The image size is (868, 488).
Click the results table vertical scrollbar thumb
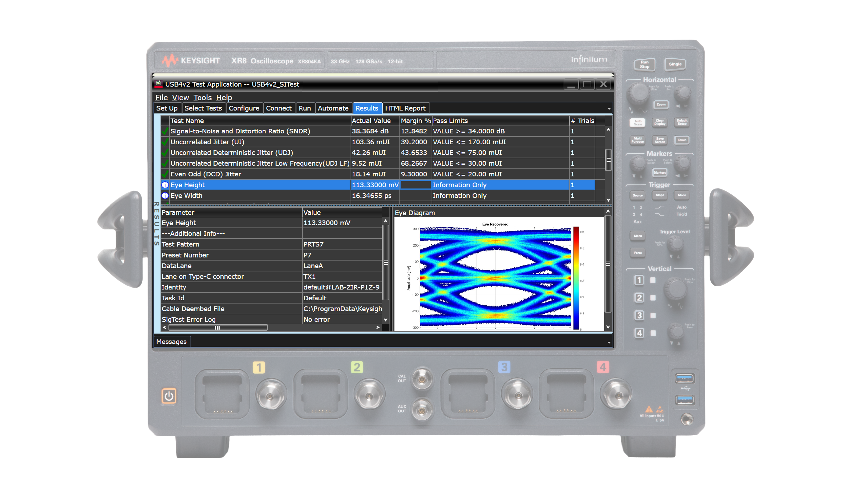pos(608,160)
